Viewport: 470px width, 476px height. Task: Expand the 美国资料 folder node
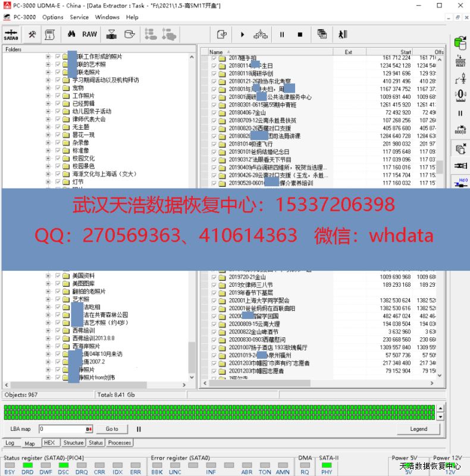(48, 276)
